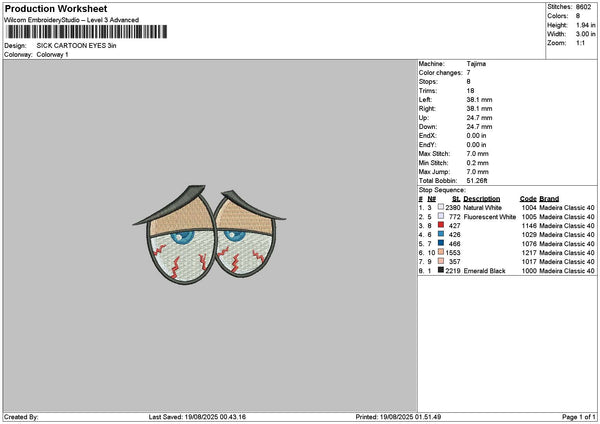Click the 'Emerald Black' description
600x424 pixels.
(484, 271)
